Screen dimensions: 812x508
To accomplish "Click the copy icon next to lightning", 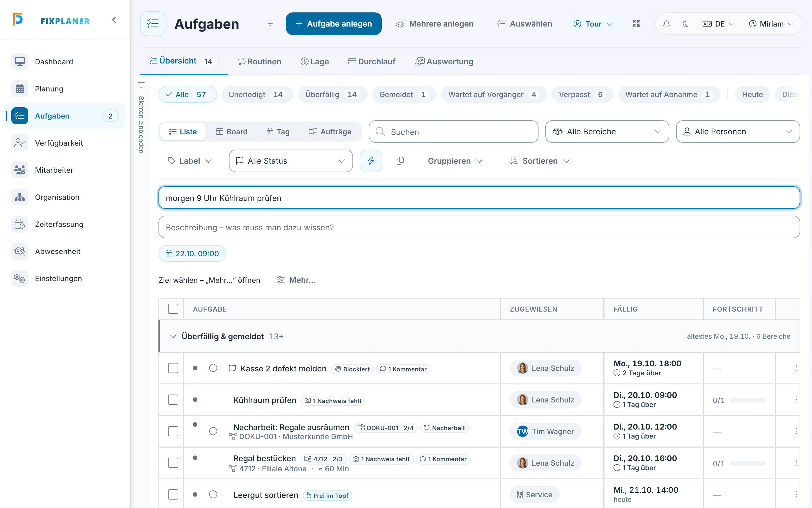I will pyautogui.click(x=400, y=161).
